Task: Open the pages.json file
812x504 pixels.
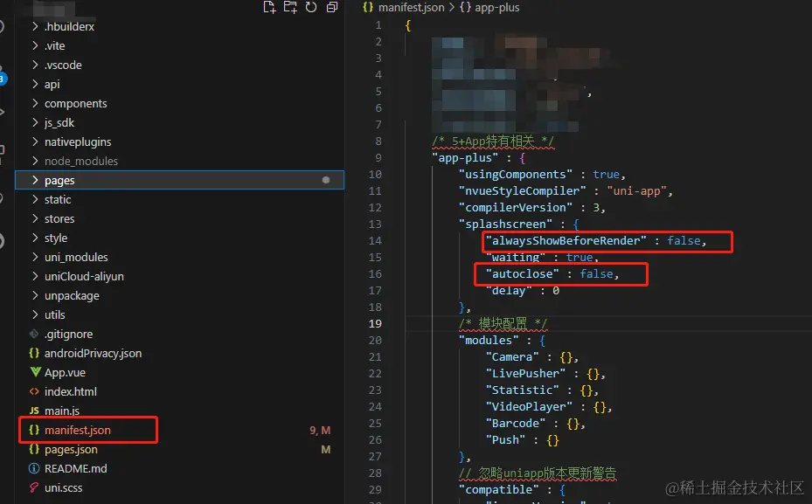Action: coord(179,449)
